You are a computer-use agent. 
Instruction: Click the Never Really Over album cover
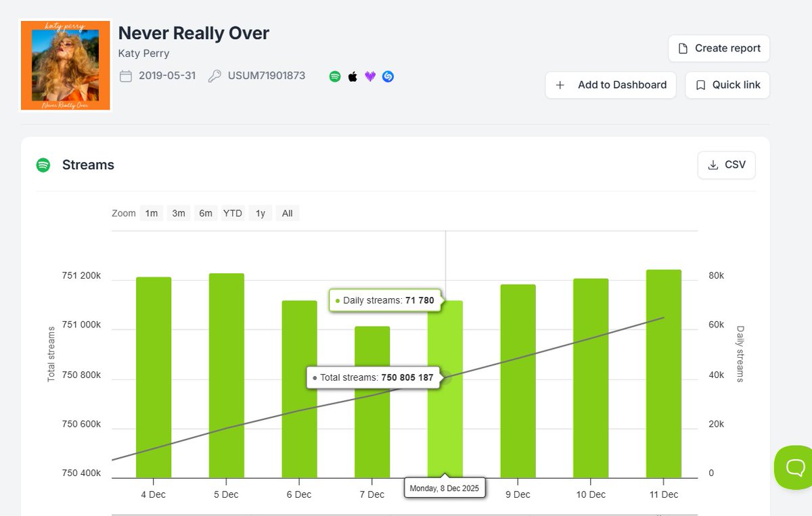[66, 65]
